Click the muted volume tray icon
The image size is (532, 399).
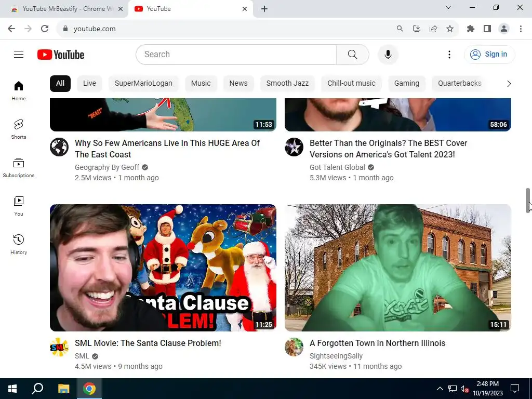[464, 389]
